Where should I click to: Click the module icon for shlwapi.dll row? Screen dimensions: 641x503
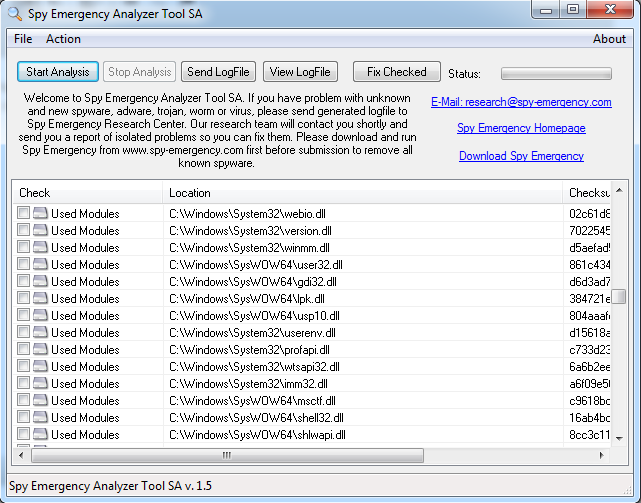point(40,434)
